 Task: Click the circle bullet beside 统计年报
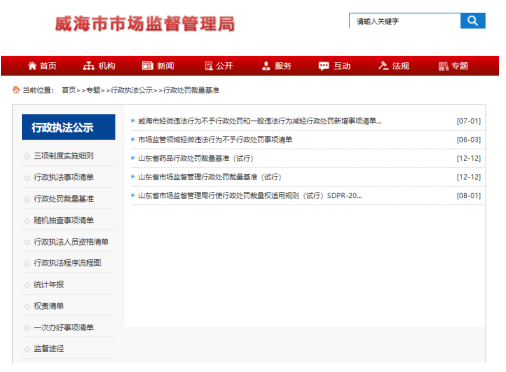coord(27,285)
